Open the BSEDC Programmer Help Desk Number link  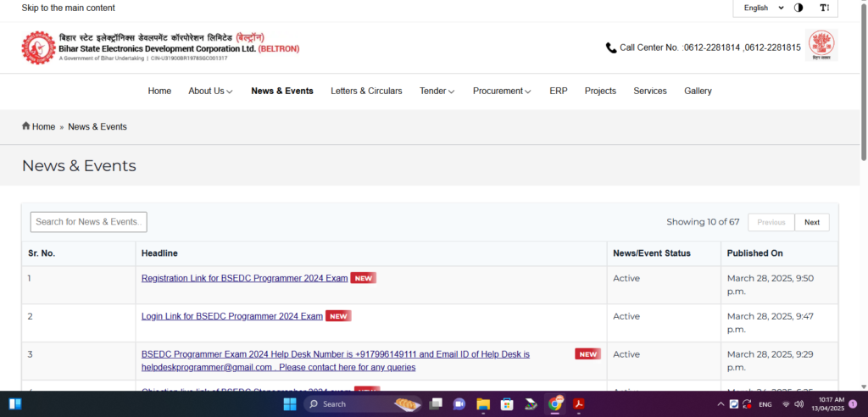pyautogui.click(x=336, y=360)
